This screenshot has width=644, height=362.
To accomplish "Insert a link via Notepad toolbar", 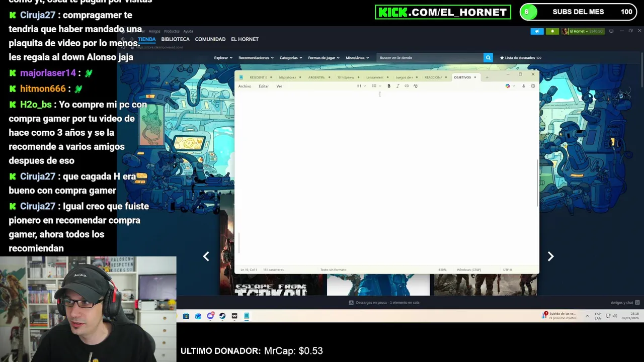I will pyautogui.click(x=407, y=86).
